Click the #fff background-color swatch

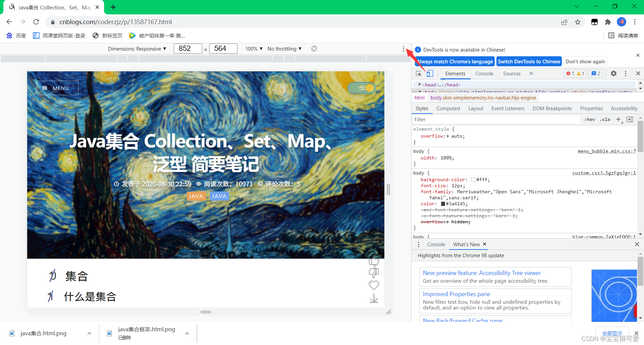tap(473, 180)
